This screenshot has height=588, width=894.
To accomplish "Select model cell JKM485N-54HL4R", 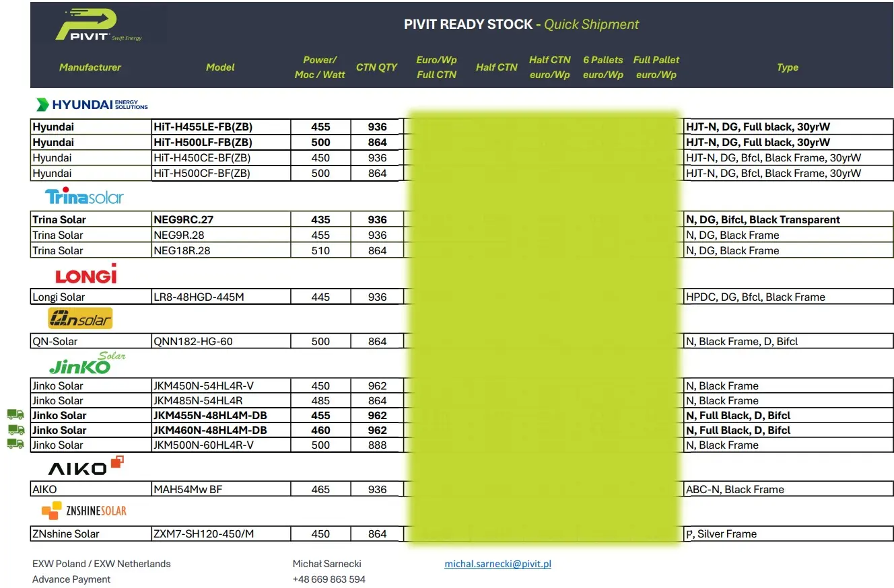I will click(x=221, y=400).
